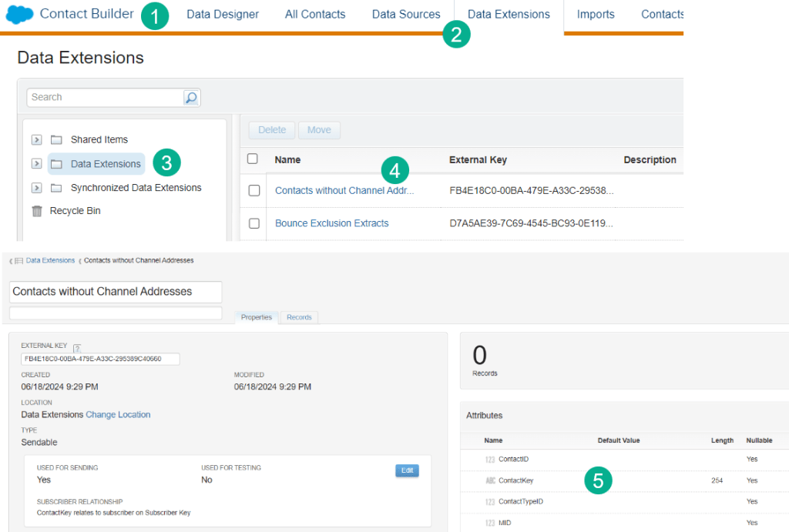Click the ContactID number type icon
The width and height of the screenshot is (789, 532).
click(491, 460)
